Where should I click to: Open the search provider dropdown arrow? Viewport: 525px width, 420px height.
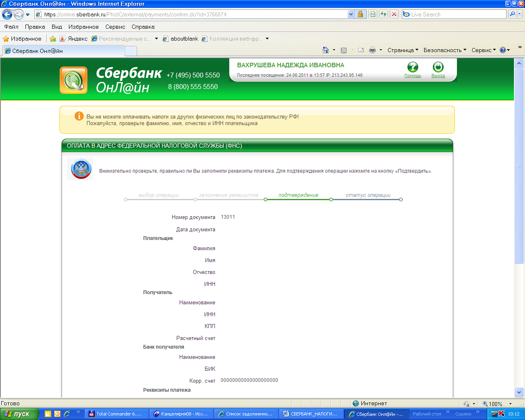[520, 14]
